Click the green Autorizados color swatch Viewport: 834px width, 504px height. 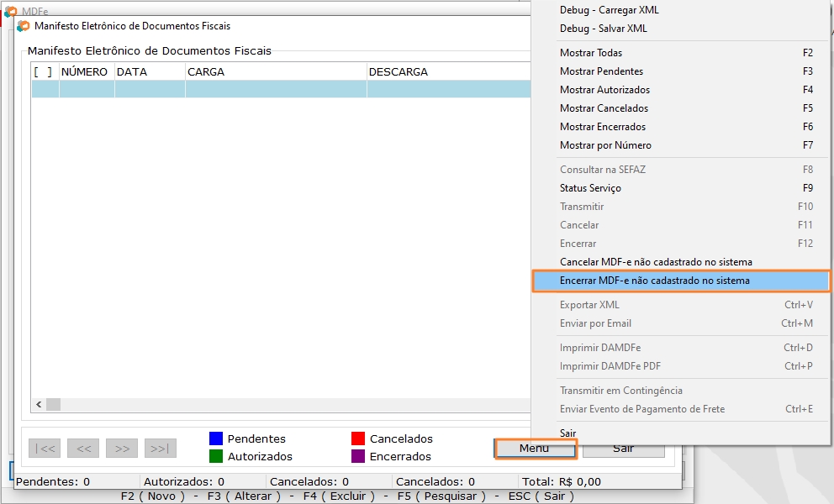coord(216,456)
